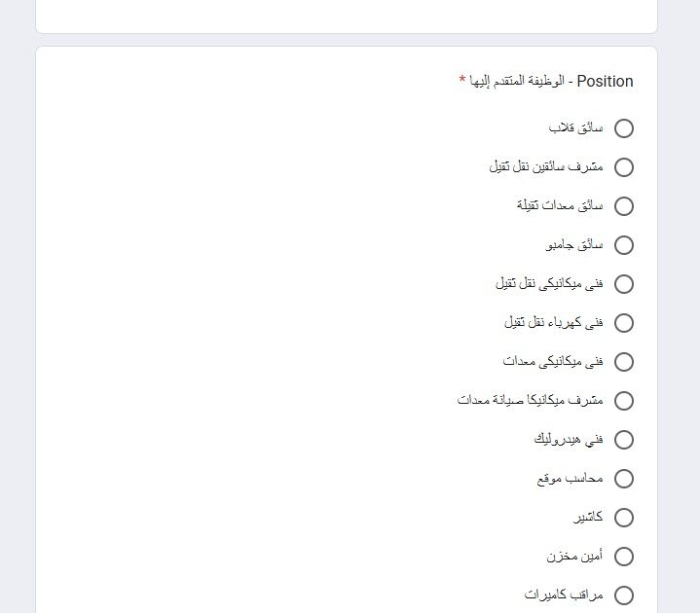700x613 pixels.
Task: Pick 'مشرف ميكانيكا صيانة معدات' radio button
Action: pyautogui.click(x=624, y=401)
